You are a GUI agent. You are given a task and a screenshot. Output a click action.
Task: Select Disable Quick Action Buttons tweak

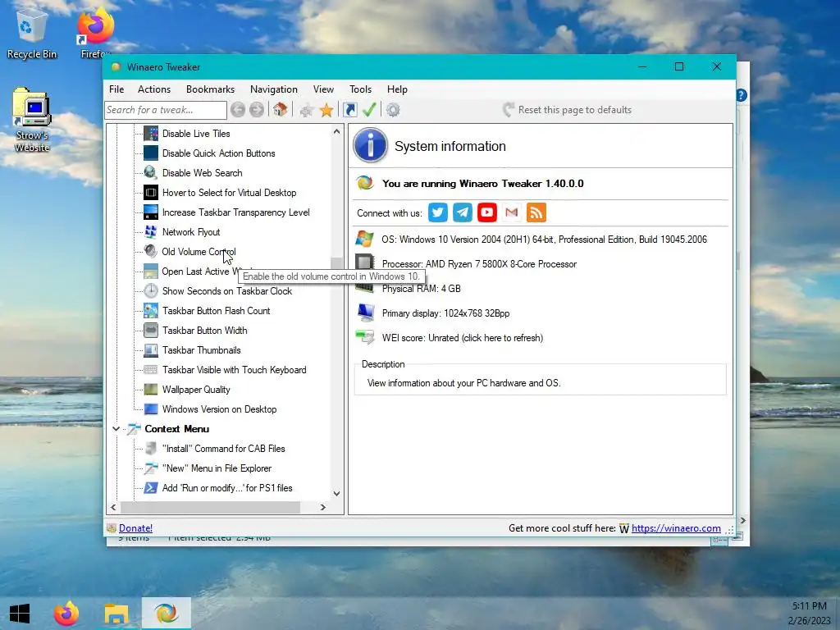(218, 153)
